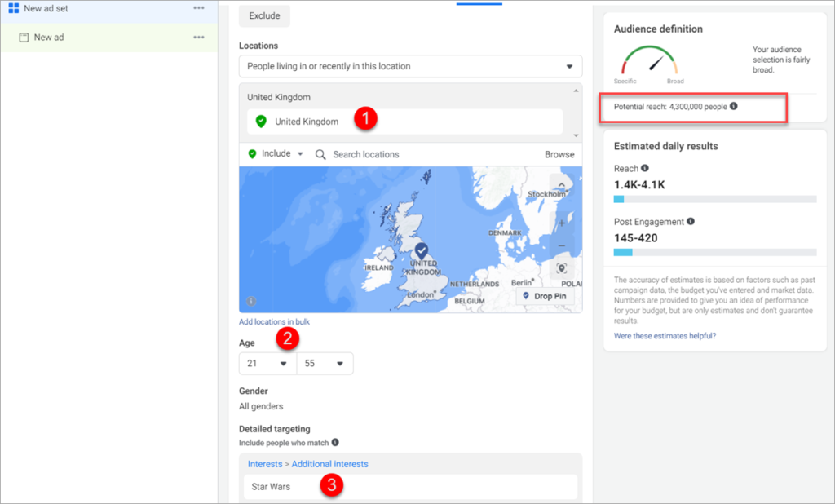
Task: Click info icon next to 'Include people who match'
Action: tap(335, 443)
